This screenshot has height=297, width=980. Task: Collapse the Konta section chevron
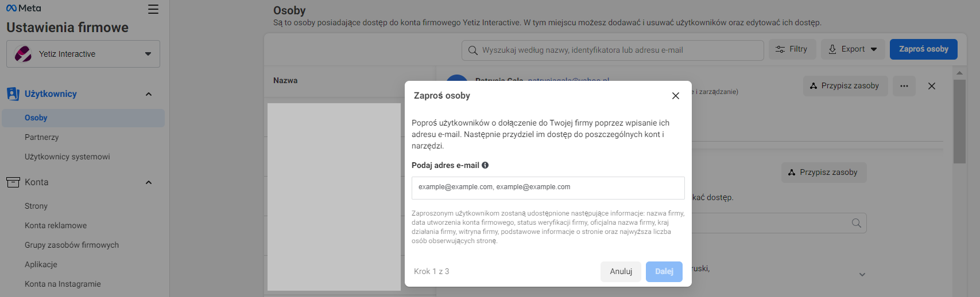coord(149,182)
